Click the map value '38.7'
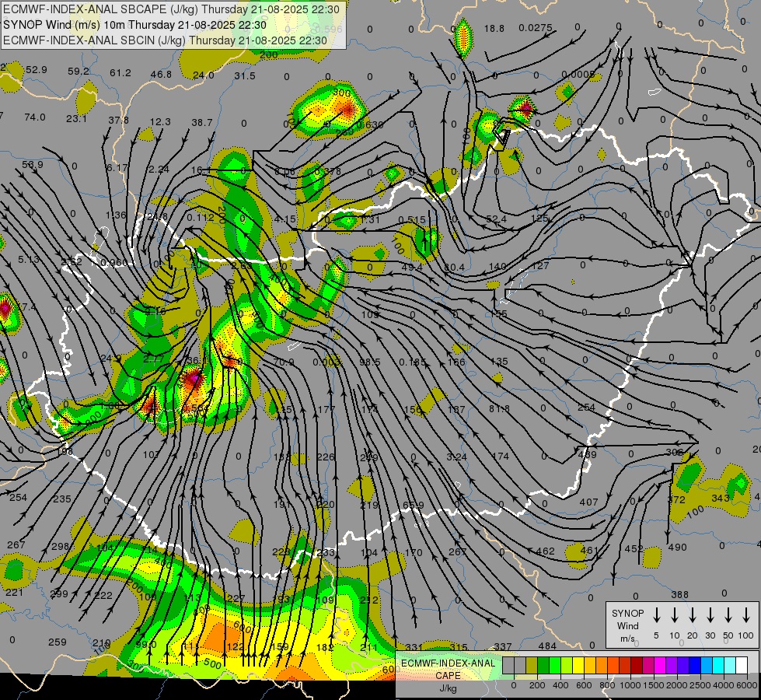This screenshot has width=761, height=700. [x=202, y=122]
